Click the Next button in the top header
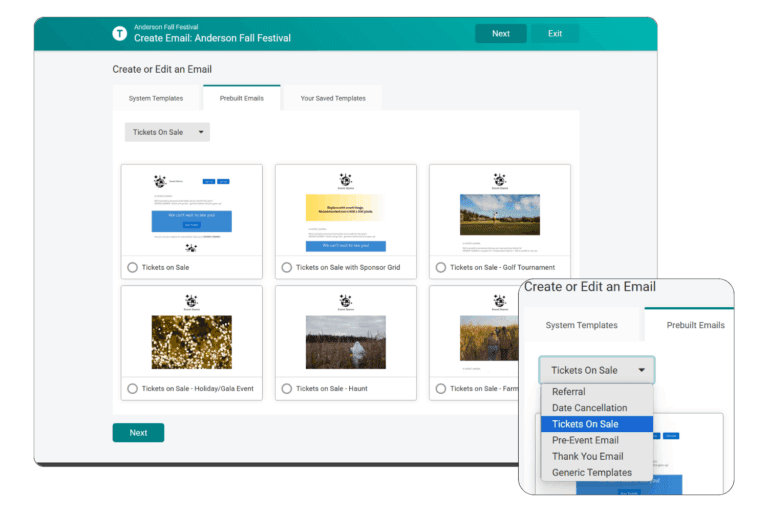 (501, 34)
